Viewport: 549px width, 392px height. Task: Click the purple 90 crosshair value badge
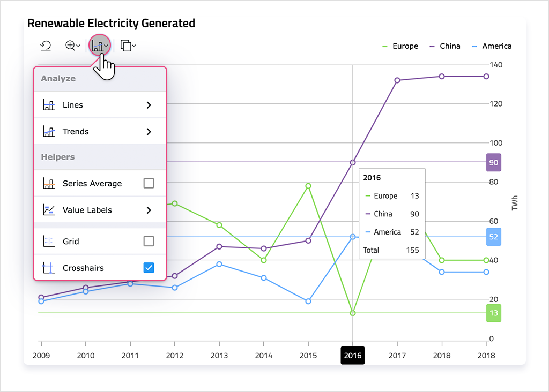[x=494, y=163]
